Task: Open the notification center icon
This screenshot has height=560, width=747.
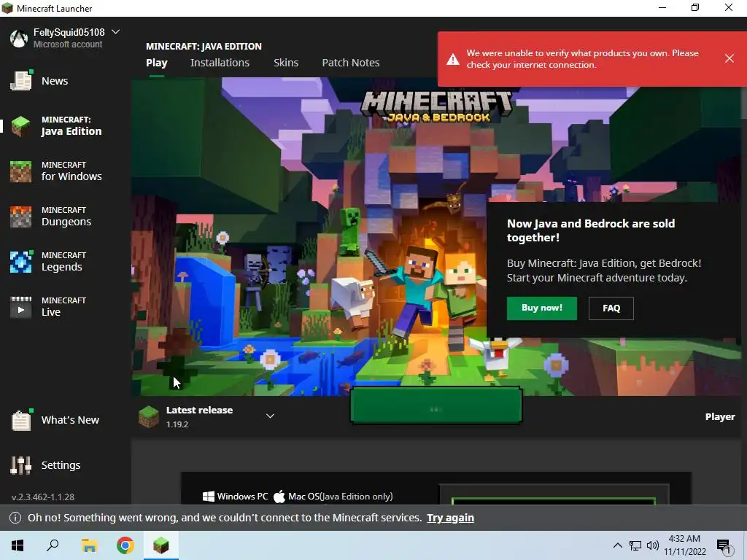Action: 724,546
